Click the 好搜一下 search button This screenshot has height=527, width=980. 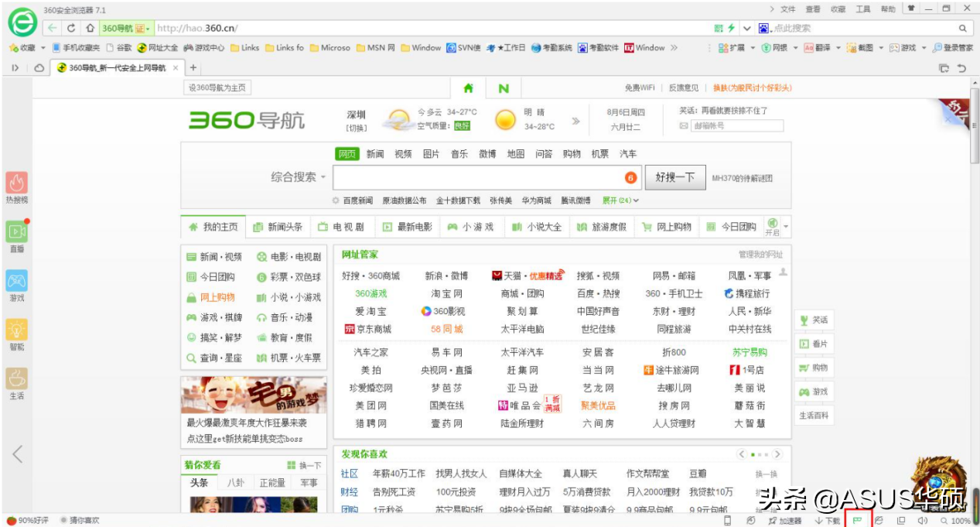(x=674, y=176)
